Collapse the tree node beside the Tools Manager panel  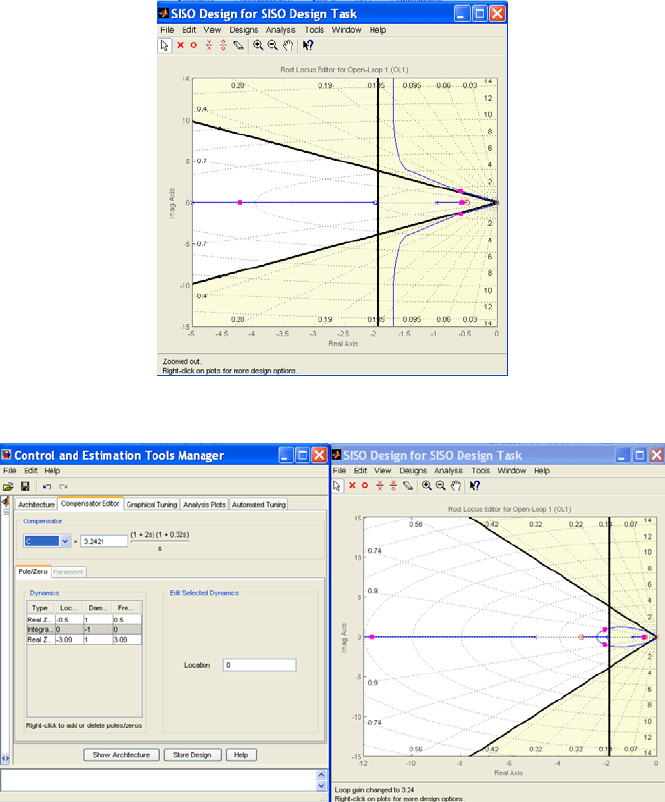click(x=6, y=512)
